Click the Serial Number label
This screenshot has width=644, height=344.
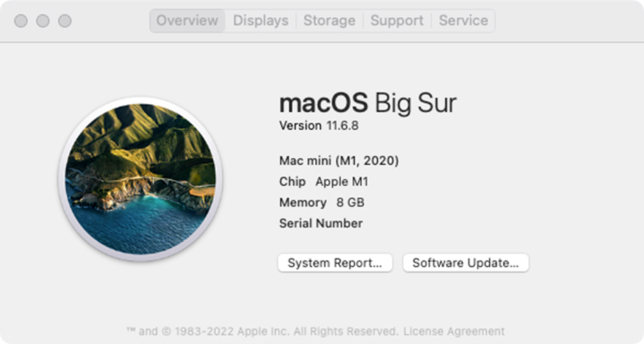(321, 223)
